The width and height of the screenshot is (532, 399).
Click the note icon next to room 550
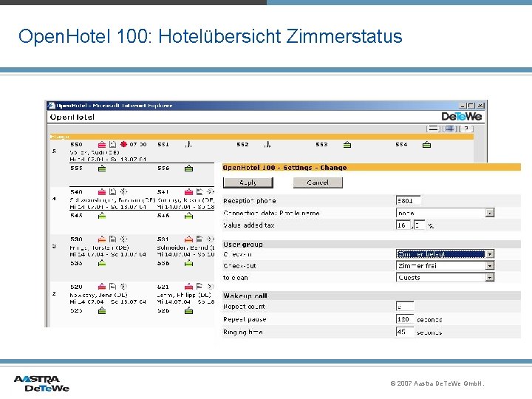click(x=112, y=145)
